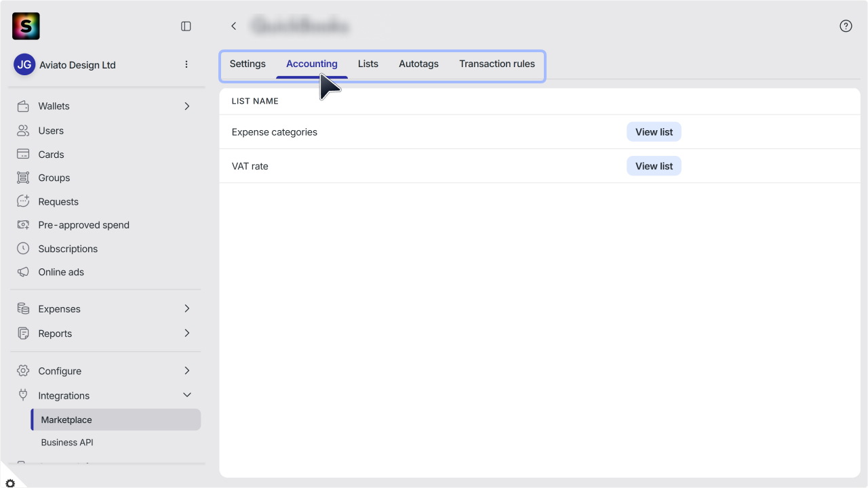Expand the Configure submenu chevron

pyautogui.click(x=187, y=371)
